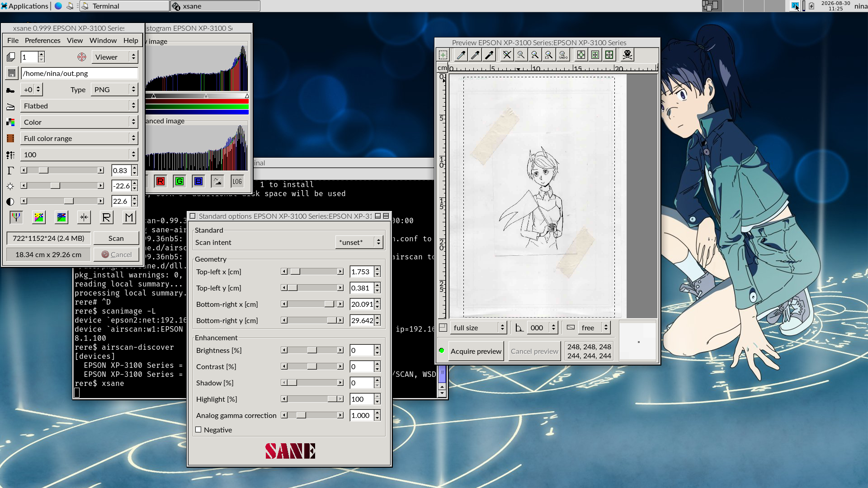This screenshot has height=488, width=868.
Task: Open the file Type PNG dropdown
Action: [114, 89]
